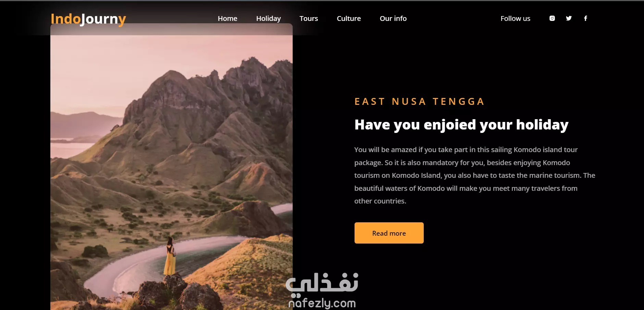
Task: Click the orange Read more button
Action: pyautogui.click(x=389, y=233)
